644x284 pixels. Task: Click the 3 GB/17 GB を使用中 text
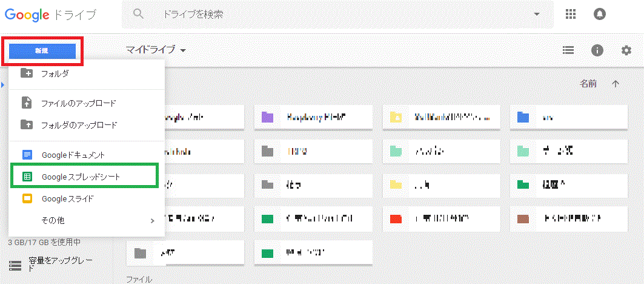[44, 242]
